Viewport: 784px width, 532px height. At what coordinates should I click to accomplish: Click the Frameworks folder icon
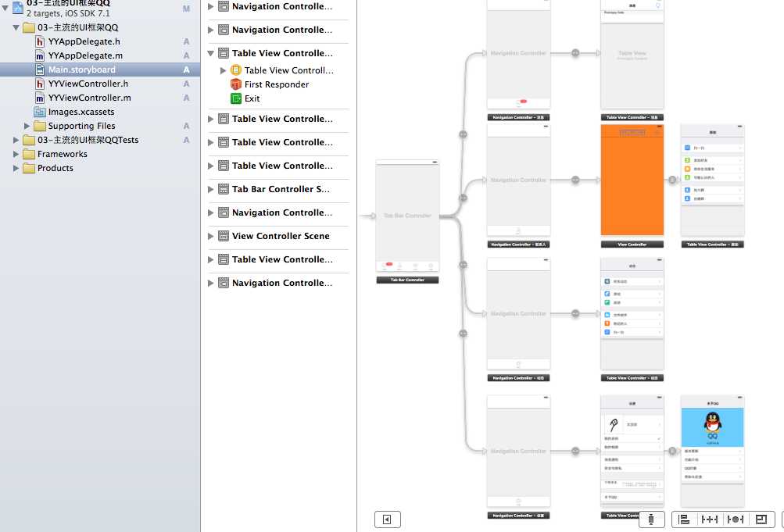pyautogui.click(x=29, y=154)
